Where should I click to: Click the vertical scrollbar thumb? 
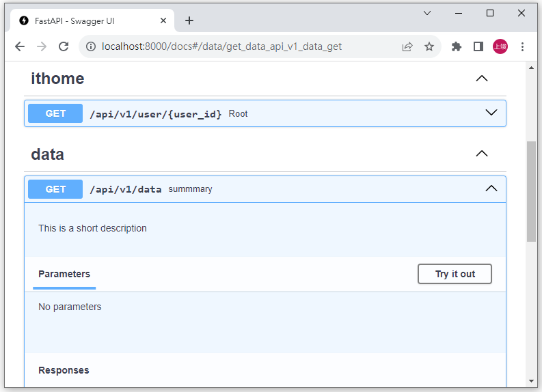click(531, 191)
